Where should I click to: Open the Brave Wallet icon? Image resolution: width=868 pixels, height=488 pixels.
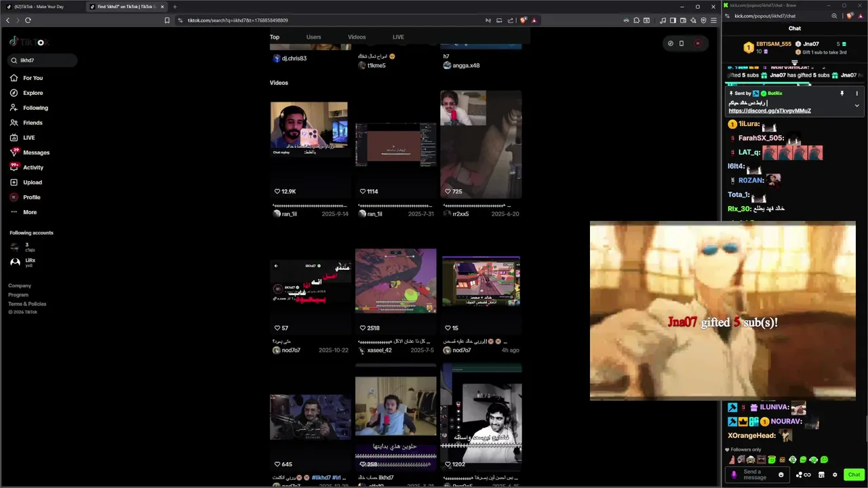683,20
